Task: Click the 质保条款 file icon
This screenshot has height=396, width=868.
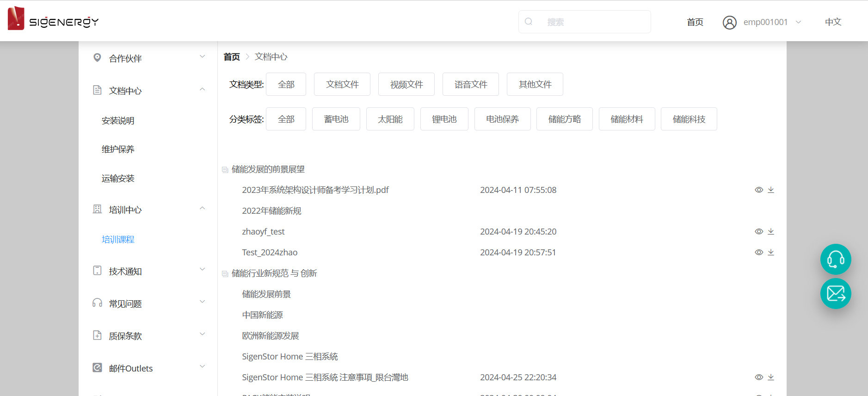Action: click(x=97, y=335)
